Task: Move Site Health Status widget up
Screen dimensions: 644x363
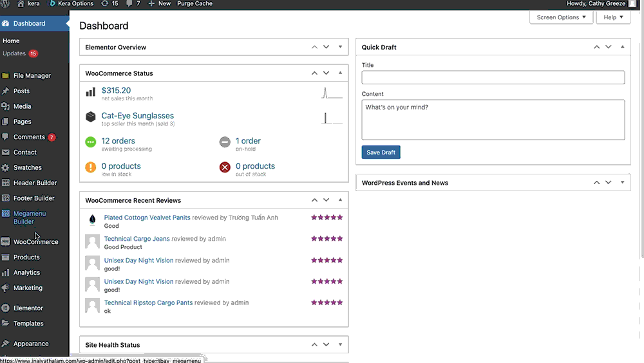Action: point(314,345)
